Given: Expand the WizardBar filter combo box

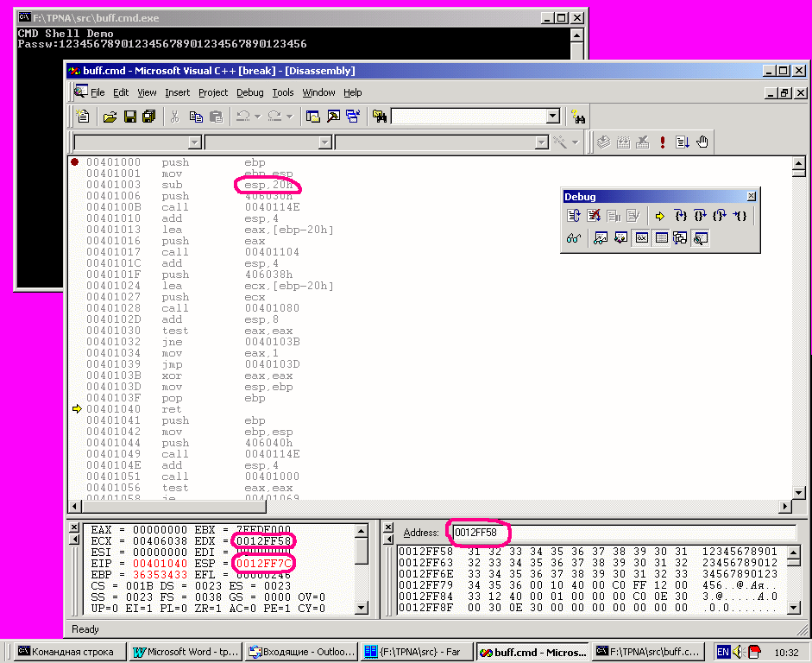Looking at the screenshot, I should tap(325, 142).
